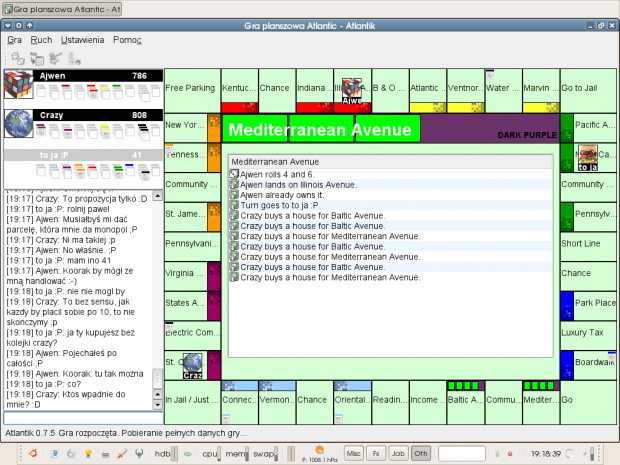Click Crazy's globe token on St. Charles square
The image size is (620, 465).
click(193, 365)
